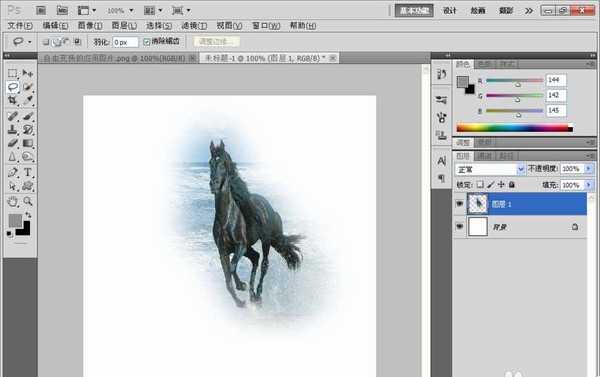Select the Crop tool
This screenshot has width=600, height=377.
13,100
